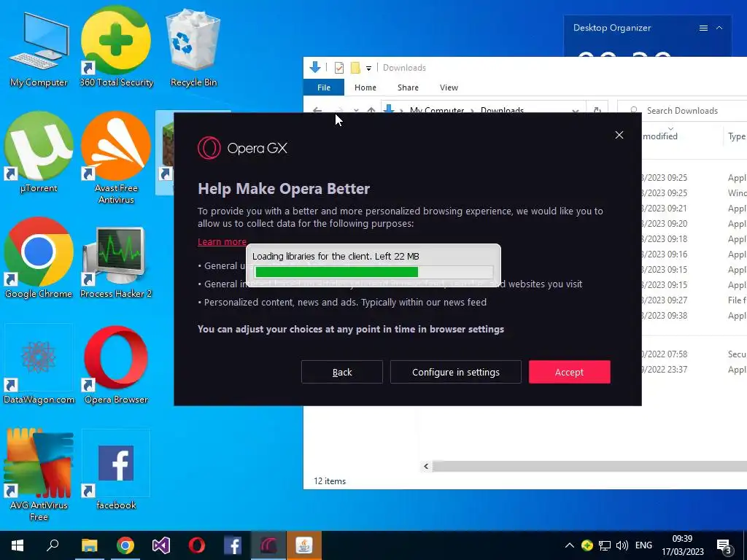Launch µTorrent desktop shortcut

[x=39, y=152]
